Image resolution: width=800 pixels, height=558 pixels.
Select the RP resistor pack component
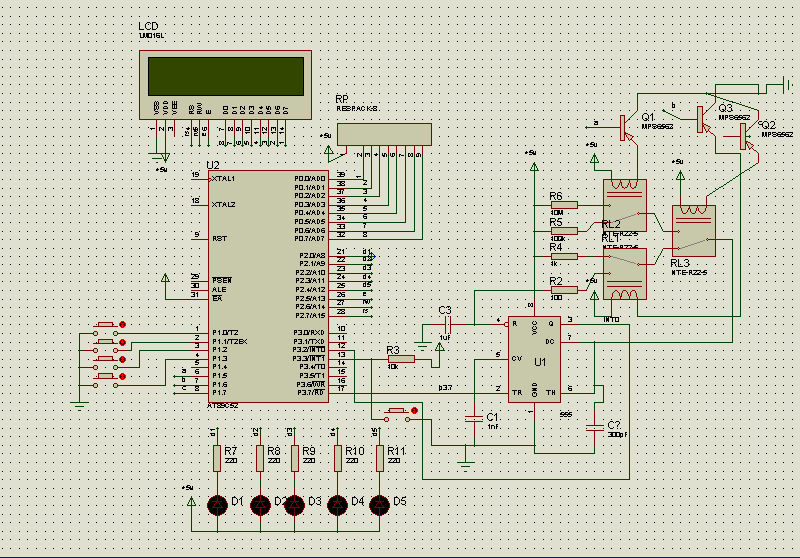point(384,135)
